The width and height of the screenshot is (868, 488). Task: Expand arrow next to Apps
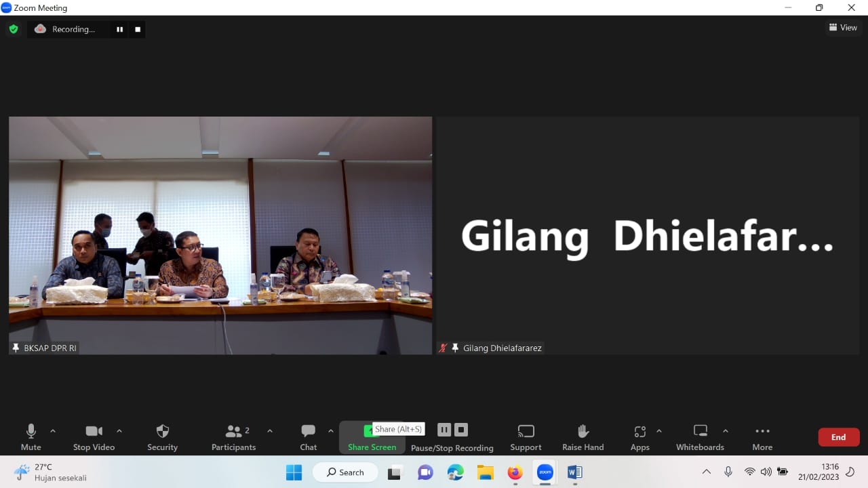pos(659,431)
